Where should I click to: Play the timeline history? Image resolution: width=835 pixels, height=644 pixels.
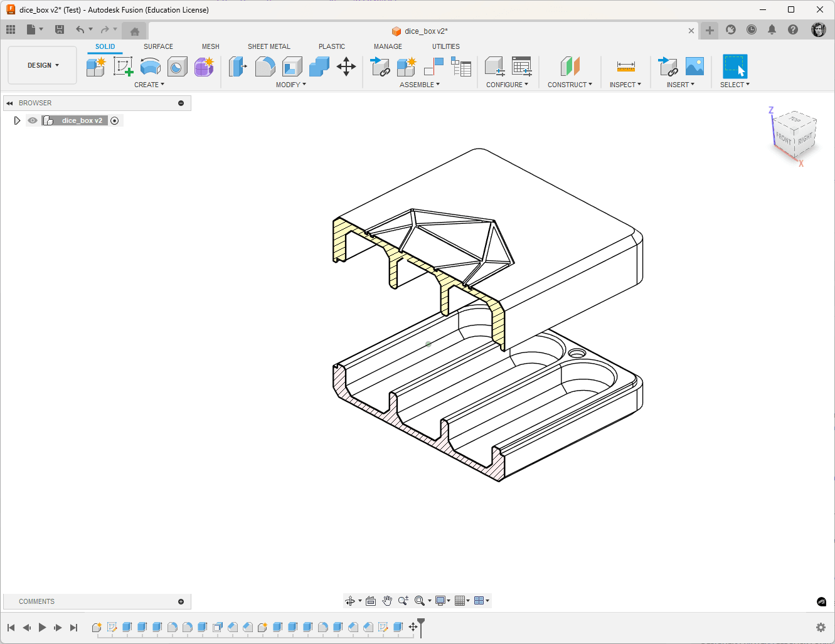42,627
